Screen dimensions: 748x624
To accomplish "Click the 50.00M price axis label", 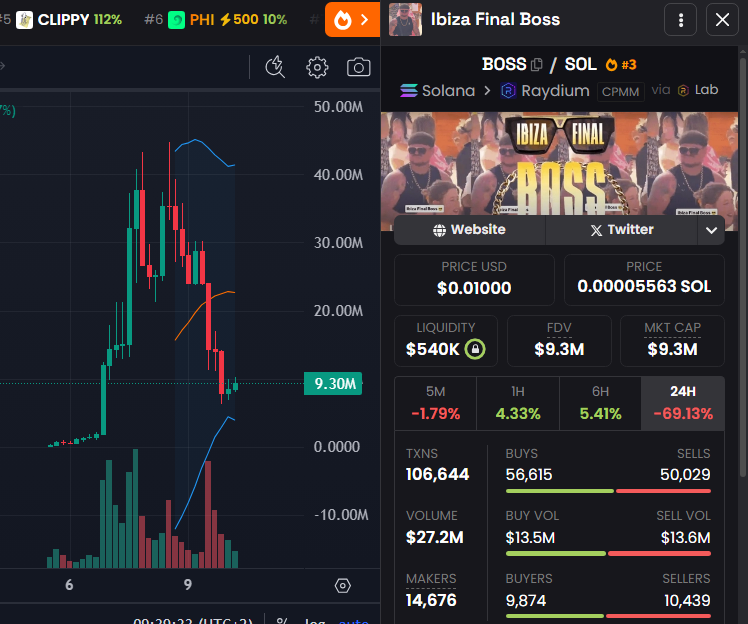I will click(338, 107).
